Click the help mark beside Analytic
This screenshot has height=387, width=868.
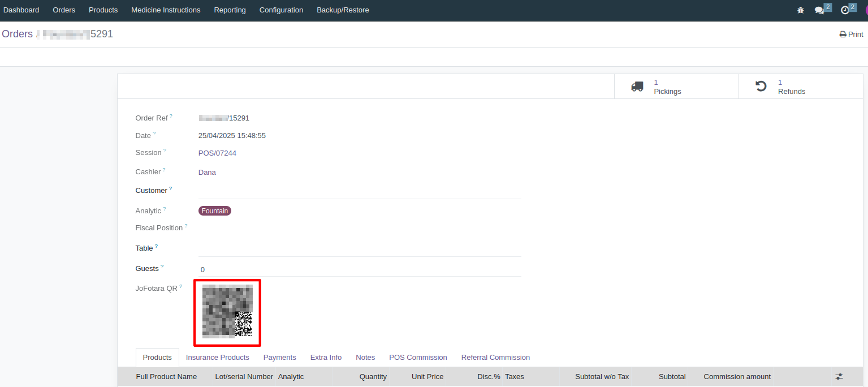[165, 209]
